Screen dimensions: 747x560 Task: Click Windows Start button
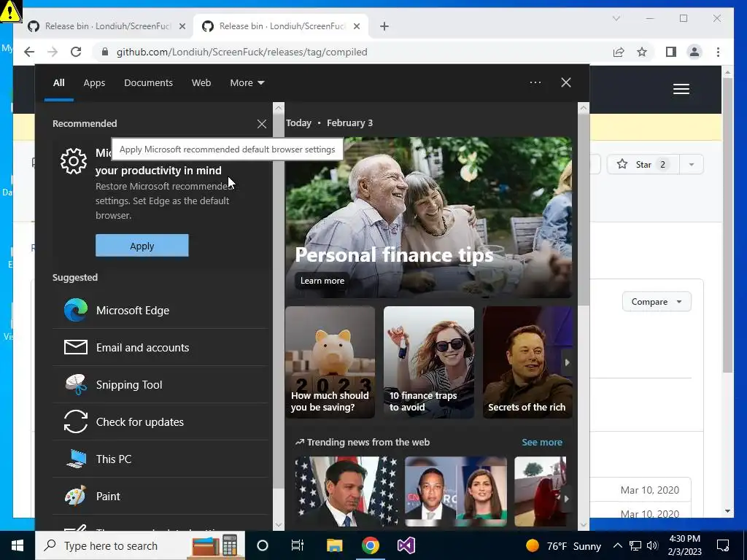18,545
